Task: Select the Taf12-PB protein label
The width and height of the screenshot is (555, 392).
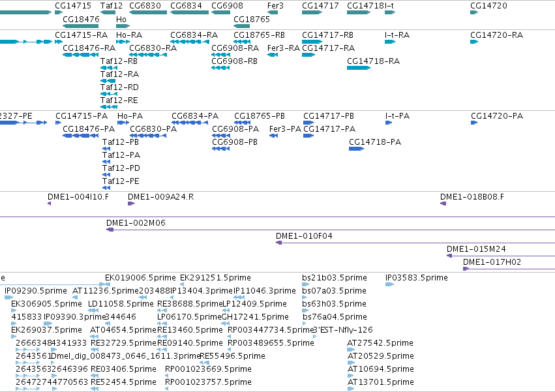Action: pyautogui.click(x=121, y=142)
